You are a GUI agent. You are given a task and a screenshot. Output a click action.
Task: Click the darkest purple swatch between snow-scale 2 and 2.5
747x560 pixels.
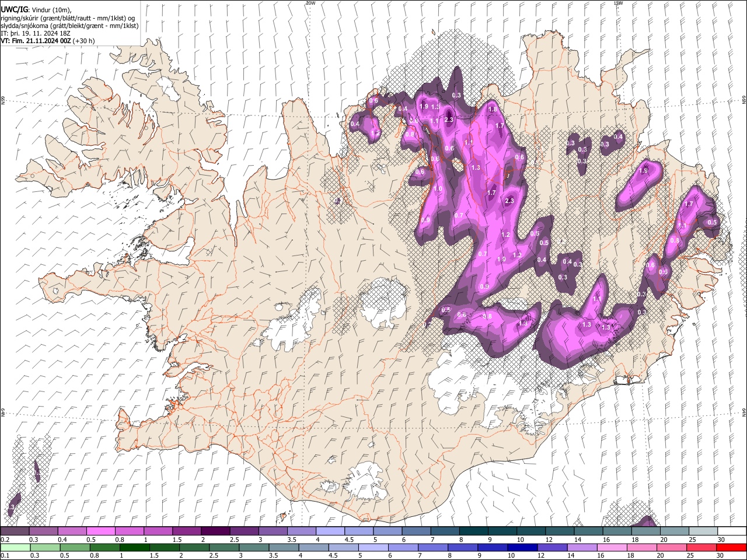[215, 531]
